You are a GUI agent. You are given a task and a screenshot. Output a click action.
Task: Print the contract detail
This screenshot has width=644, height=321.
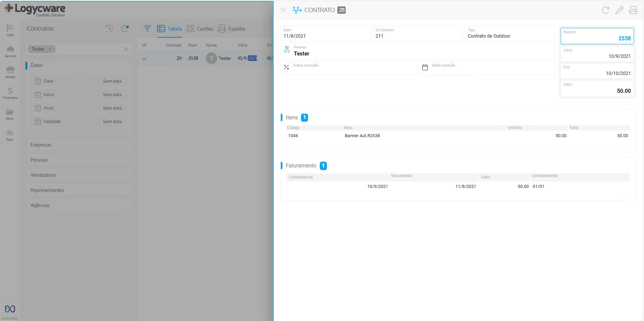point(633,10)
